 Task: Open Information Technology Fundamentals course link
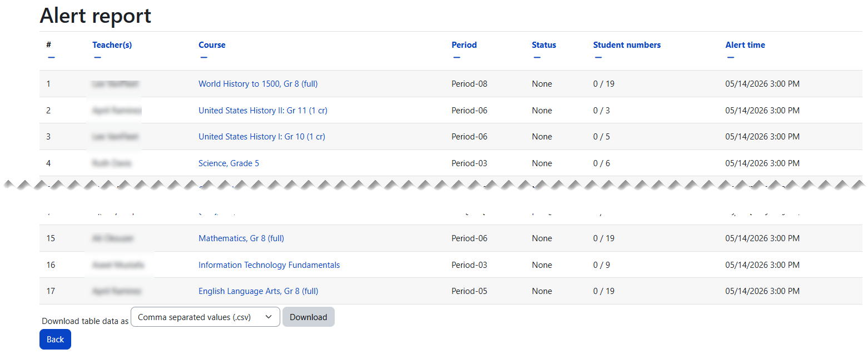click(269, 265)
